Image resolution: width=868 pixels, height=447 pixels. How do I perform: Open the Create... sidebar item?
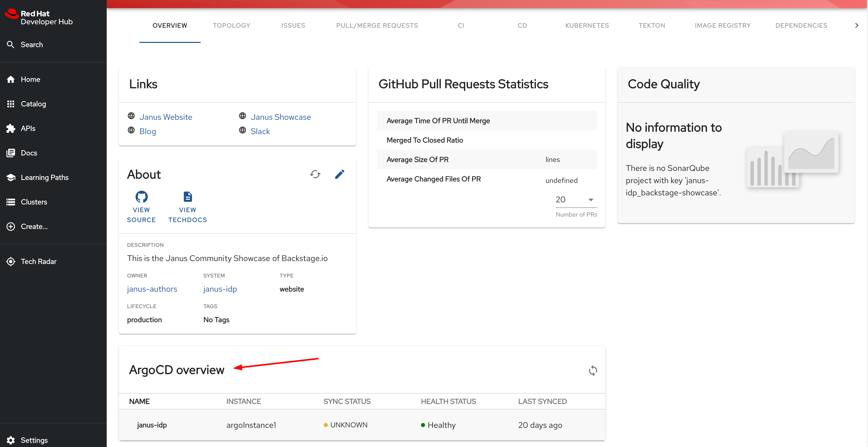coord(34,227)
